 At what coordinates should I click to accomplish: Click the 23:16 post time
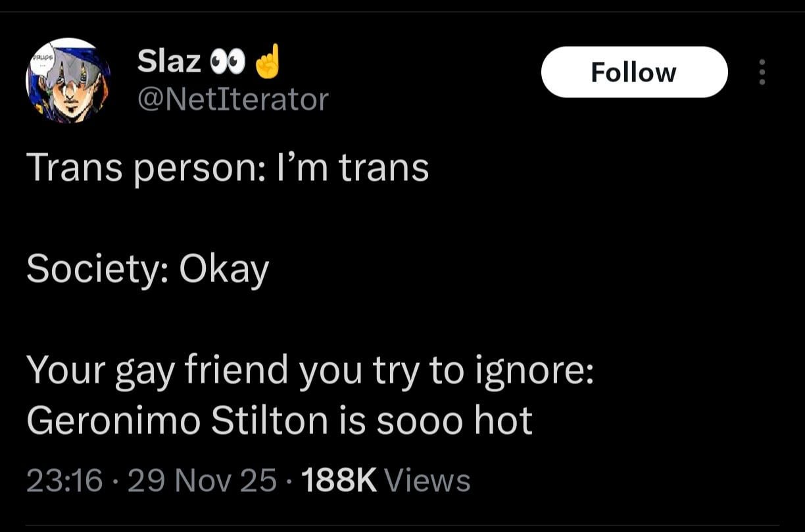pos(64,481)
